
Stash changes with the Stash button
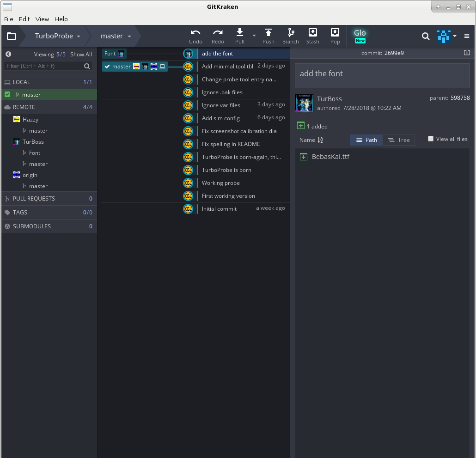tap(313, 37)
